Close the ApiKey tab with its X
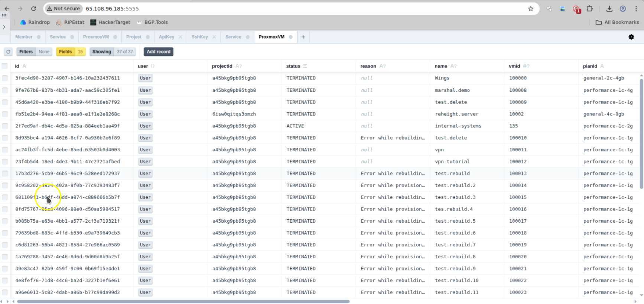The image size is (644, 304). click(x=180, y=37)
